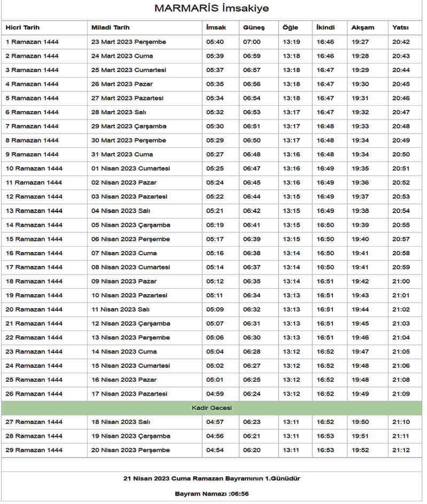Click yatsı time 20:42
The height and width of the screenshot is (504, 427).
(x=401, y=42)
